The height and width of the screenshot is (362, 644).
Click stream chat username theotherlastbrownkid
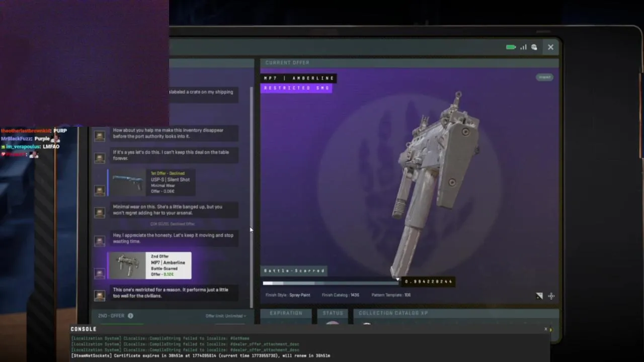tap(26, 131)
